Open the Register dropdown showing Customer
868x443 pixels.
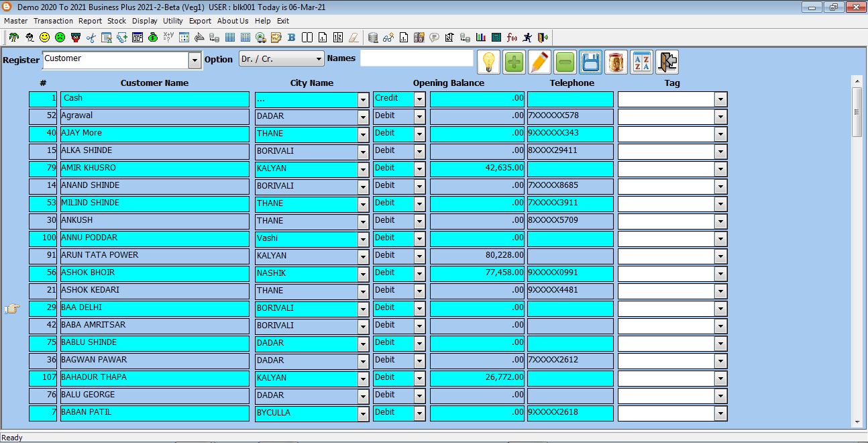click(x=195, y=60)
